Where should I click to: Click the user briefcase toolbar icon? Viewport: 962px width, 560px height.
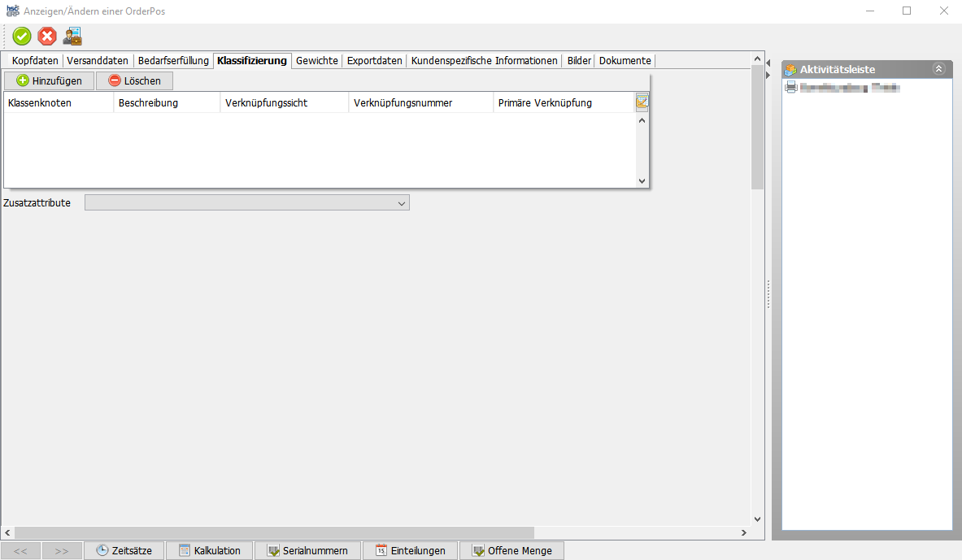click(x=72, y=36)
